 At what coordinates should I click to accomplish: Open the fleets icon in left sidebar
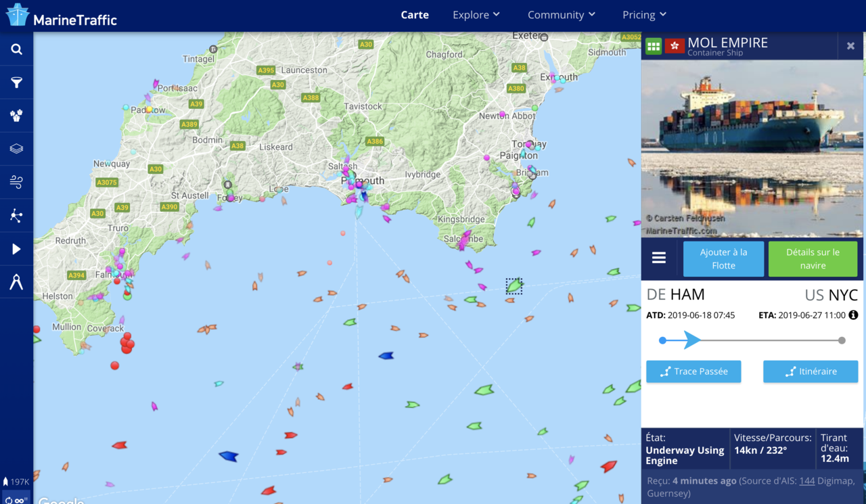(16, 116)
